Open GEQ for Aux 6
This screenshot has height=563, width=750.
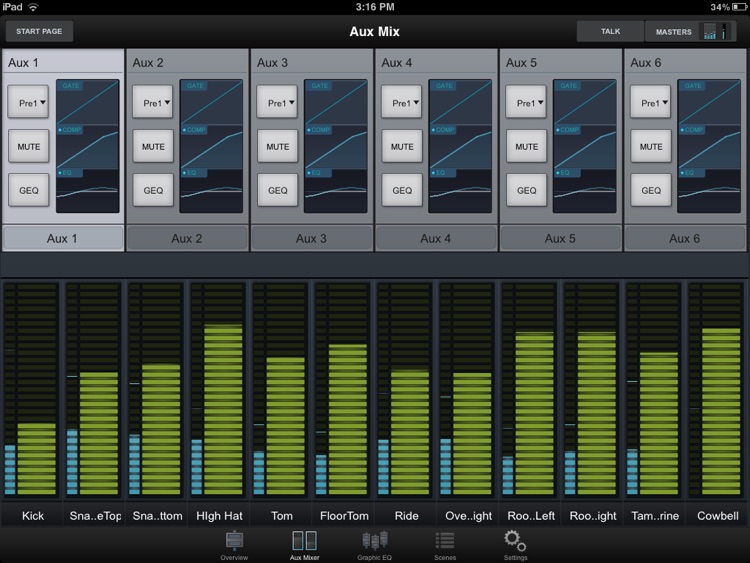tap(651, 190)
